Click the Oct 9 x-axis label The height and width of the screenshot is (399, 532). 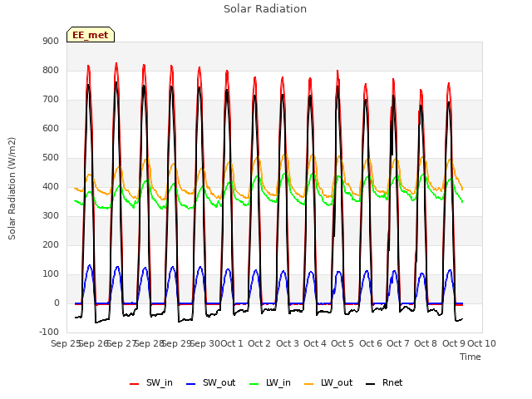(x=454, y=343)
